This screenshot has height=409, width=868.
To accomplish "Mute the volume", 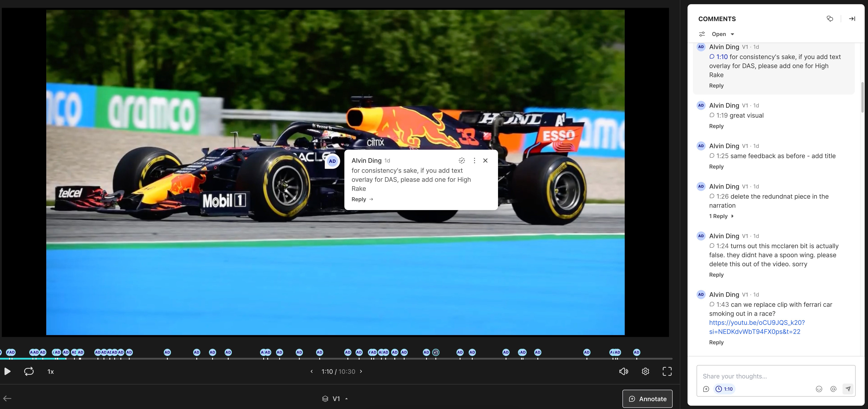I will 623,371.
